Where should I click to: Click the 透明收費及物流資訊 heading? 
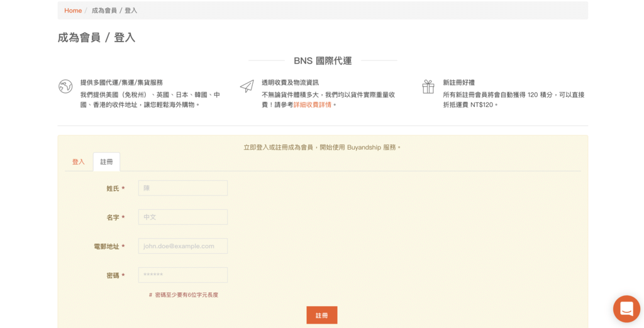290,82
